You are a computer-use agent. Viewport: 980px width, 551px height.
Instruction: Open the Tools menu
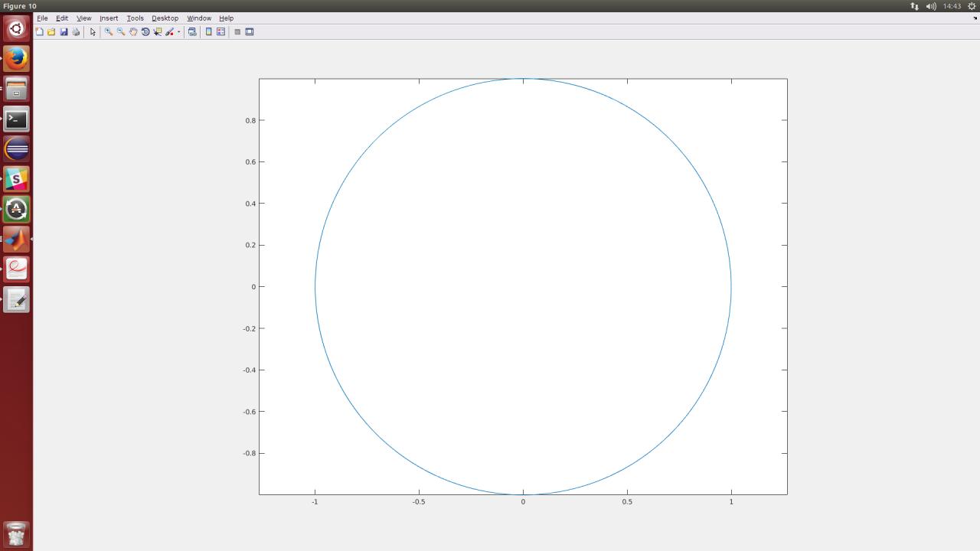(135, 18)
